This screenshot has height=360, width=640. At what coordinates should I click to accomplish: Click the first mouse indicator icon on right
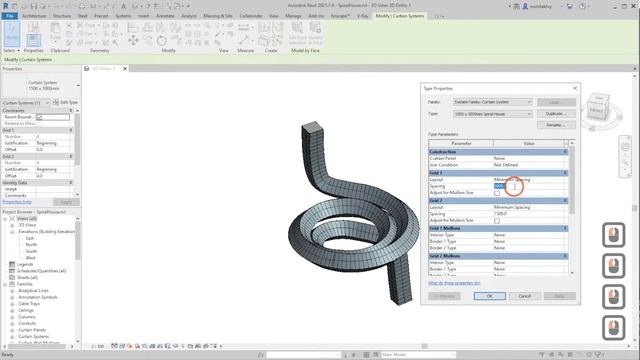click(613, 235)
